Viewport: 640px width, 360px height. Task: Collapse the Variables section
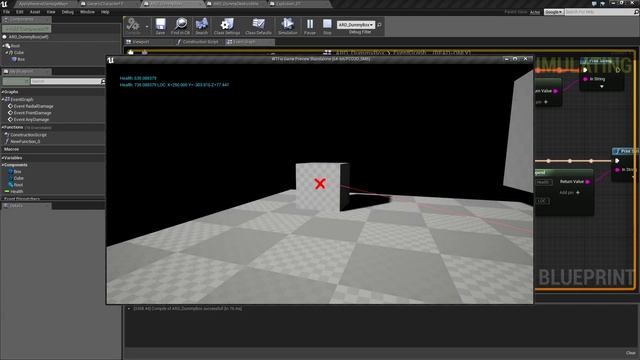point(2,158)
